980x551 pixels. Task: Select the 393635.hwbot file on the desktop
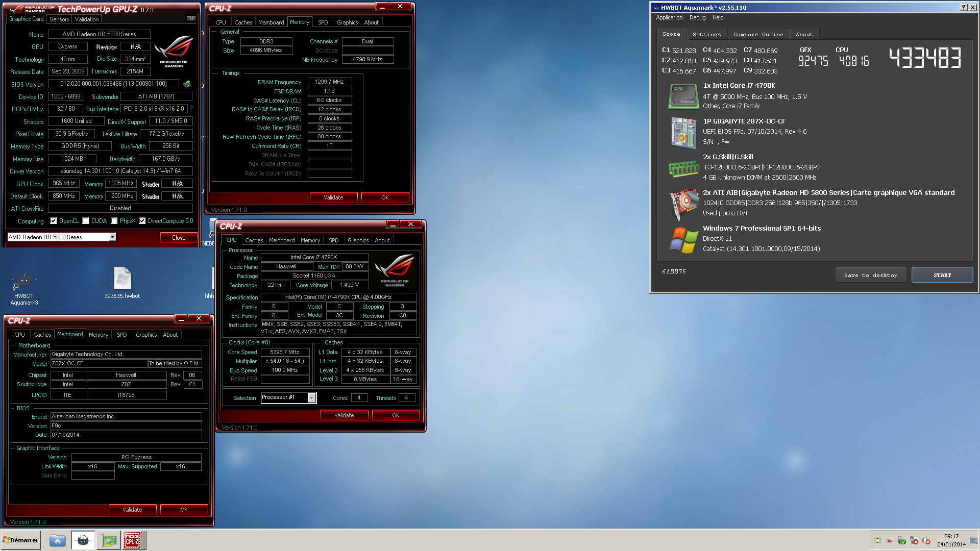tap(122, 283)
